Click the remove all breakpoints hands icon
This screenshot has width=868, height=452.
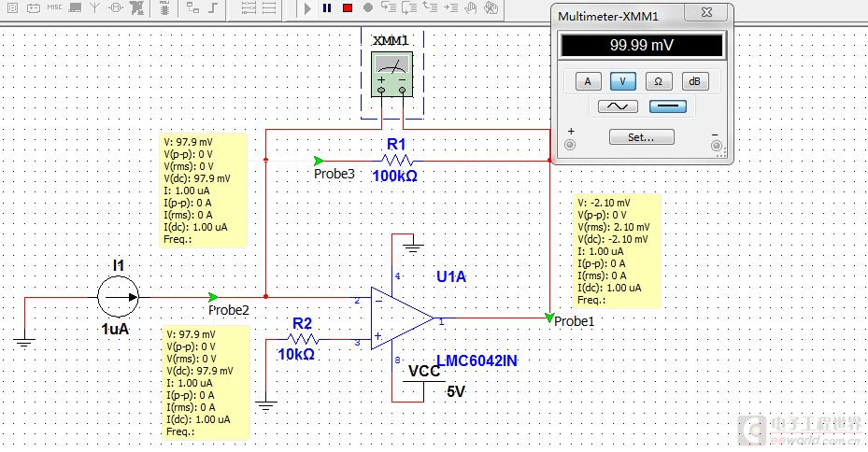(x=491, y=7)
